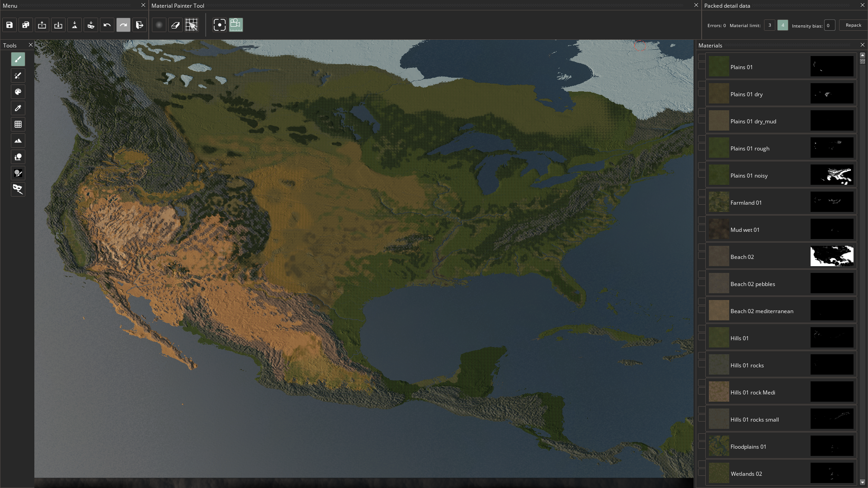This screenshot has width=868, height=488.
Task: Set Material limit to 3
Action: (x=769, y=25)
